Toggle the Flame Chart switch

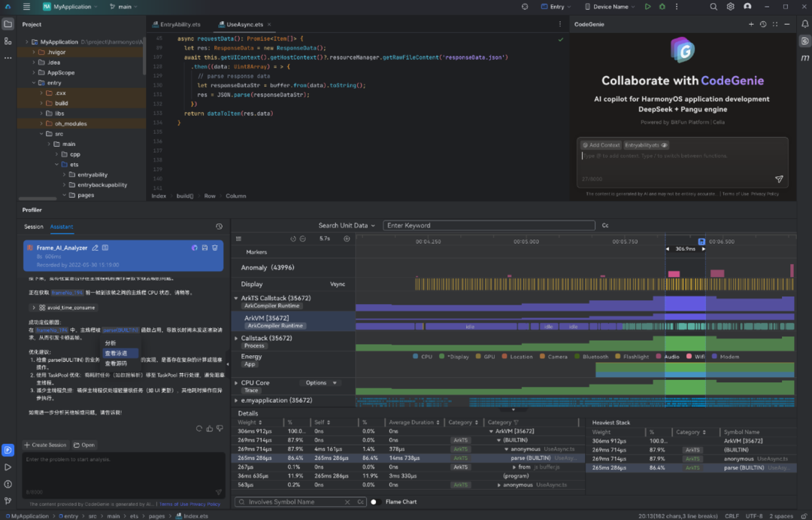pyautogui.click(x=375, y=501)
